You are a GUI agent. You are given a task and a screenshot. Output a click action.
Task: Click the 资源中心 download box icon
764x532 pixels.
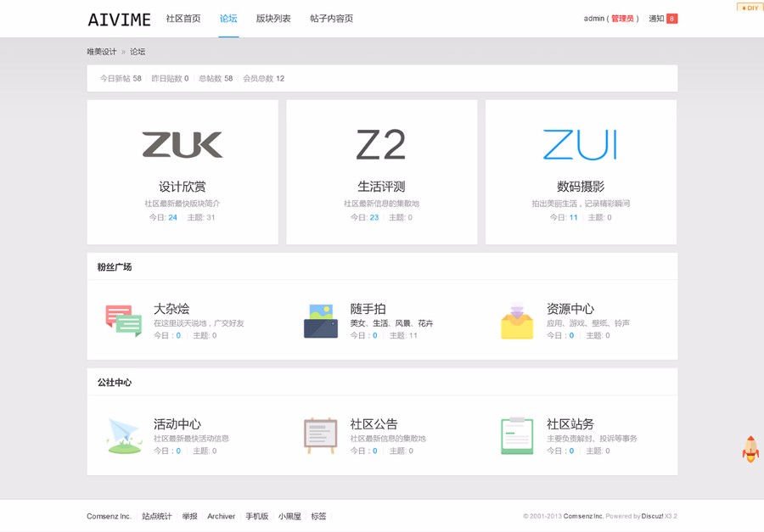coord(517,321)
